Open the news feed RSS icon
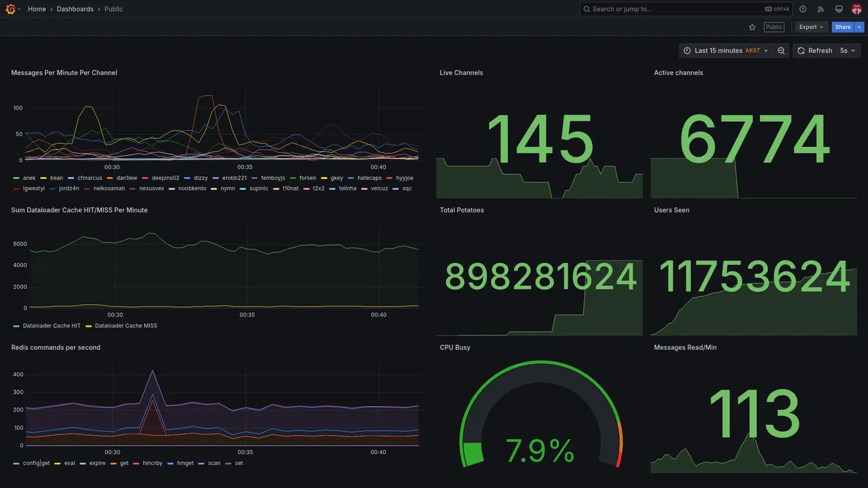 (821, 9)
